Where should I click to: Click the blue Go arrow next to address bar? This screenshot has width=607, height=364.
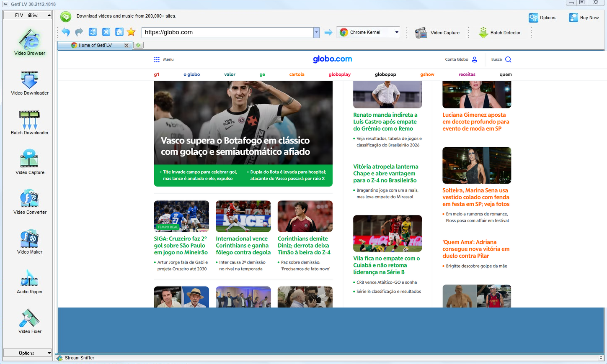pyautogui.click(x=328, y=32)
